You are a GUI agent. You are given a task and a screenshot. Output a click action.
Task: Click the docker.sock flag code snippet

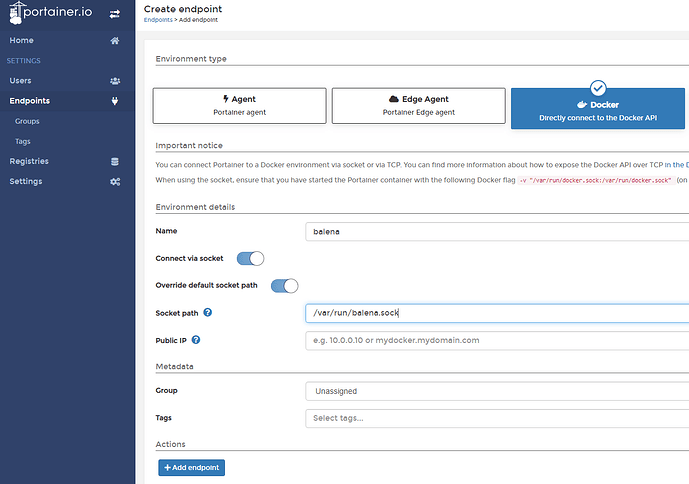tap(596, 180)
